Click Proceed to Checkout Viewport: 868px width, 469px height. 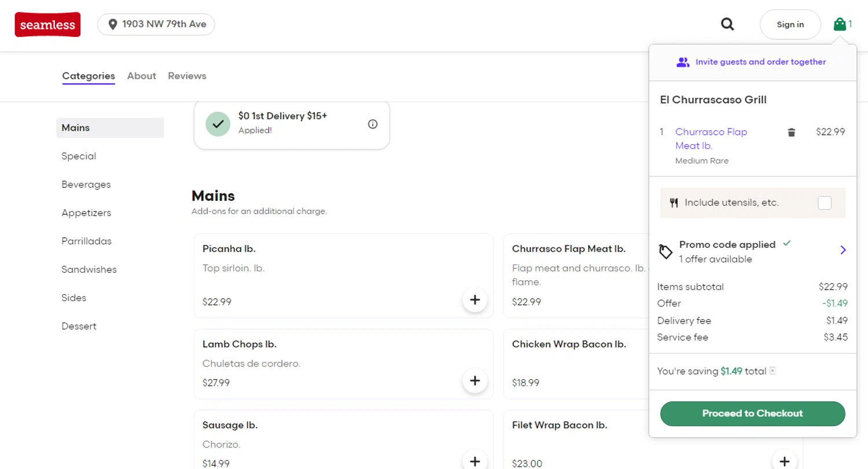(752, 413)
